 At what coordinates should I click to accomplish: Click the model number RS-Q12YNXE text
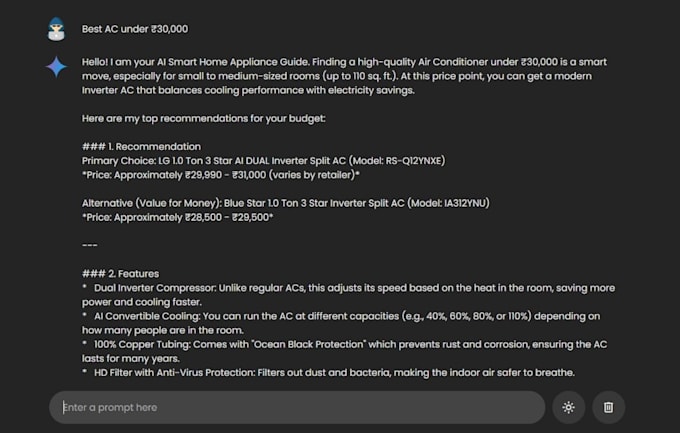click(x=413, y=161)
